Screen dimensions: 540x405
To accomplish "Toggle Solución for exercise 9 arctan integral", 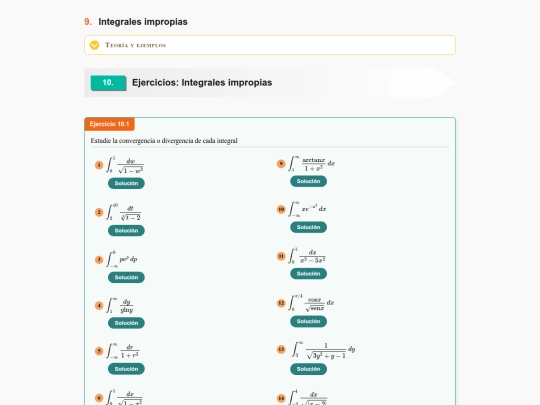I will coord(308,181).
